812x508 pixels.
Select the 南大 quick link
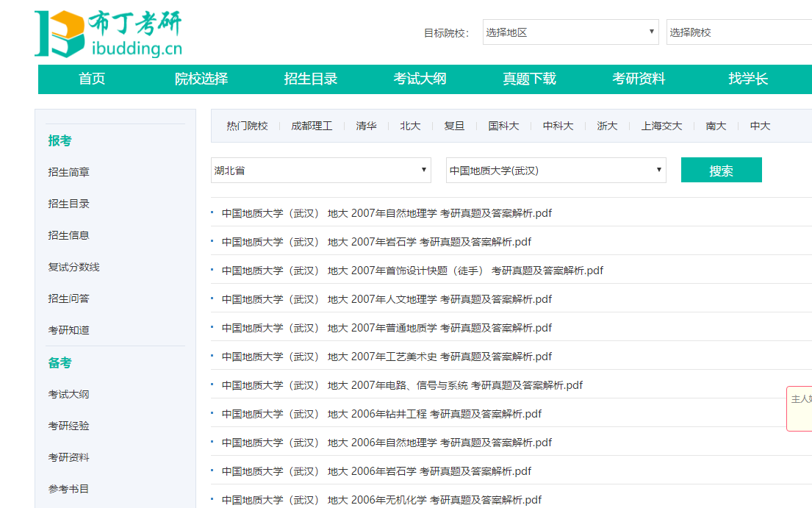[x=716, y=126]
